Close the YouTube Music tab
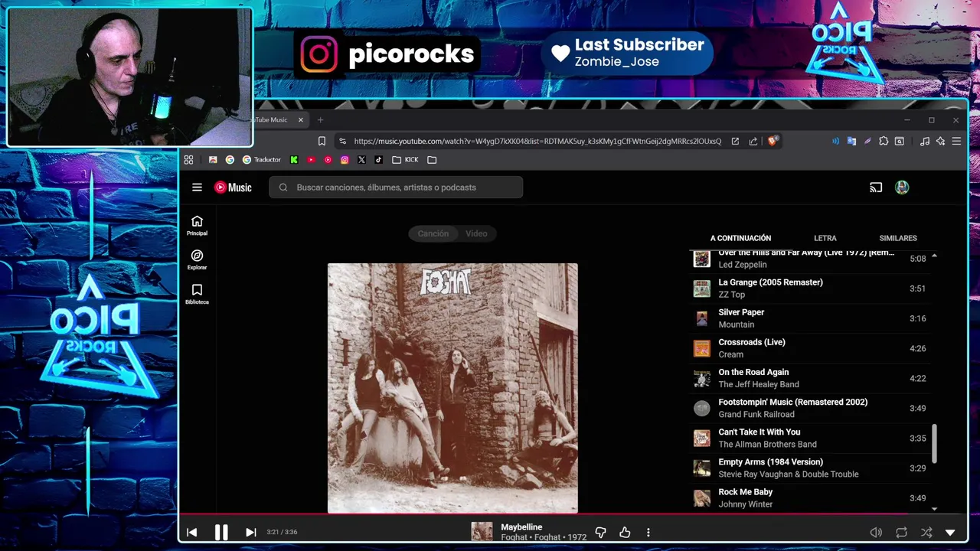The height and width of the screenshot is (551, 980). pyautogui.click(x=300, y=120)
